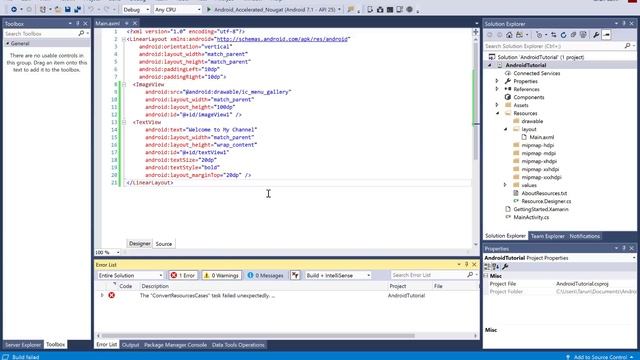This screenshot has height=360, width=640.
Task: Switch to Server Explorer tab
Action: pyautogui.click(x=23, y=344)
